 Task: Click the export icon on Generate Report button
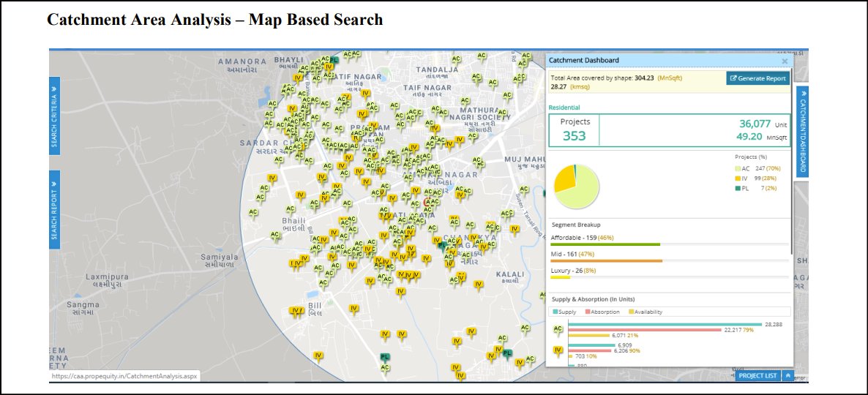pos(733,78)
